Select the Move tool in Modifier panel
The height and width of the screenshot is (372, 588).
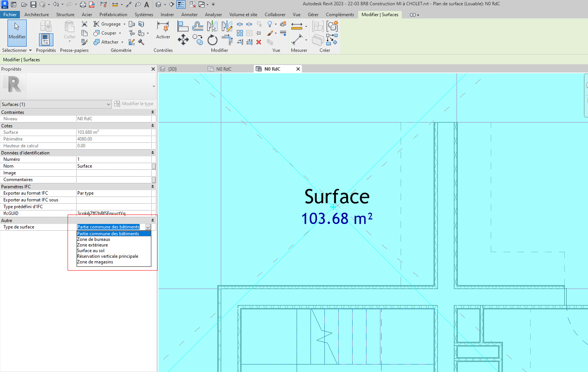(x=183, y=39)
